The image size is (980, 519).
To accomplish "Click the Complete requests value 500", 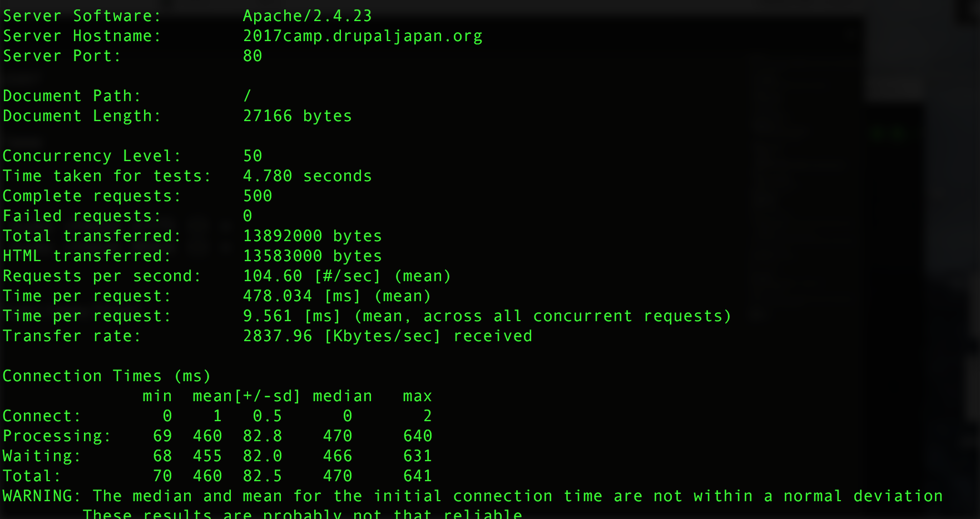I will click(258, 196).
